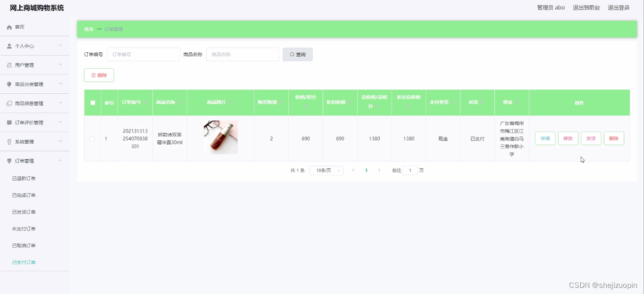The height and width of the screenshot is (294, 644).
Task: Click the 系统管理 sidebar icon
Action: pyautogui.click(x=9, y=142)
